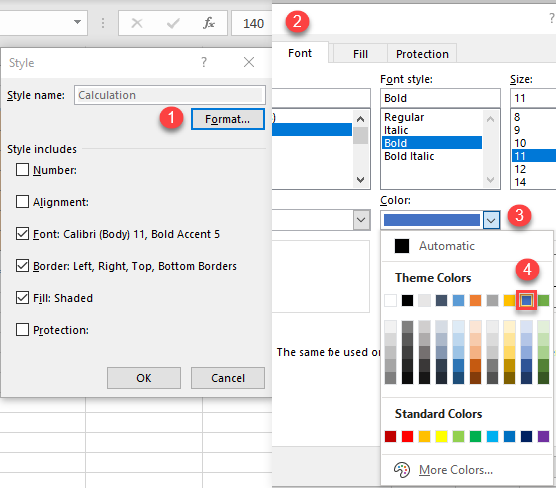
Task: Click the formula bar enter checkmark icon
Action: (x=173, y=23)
